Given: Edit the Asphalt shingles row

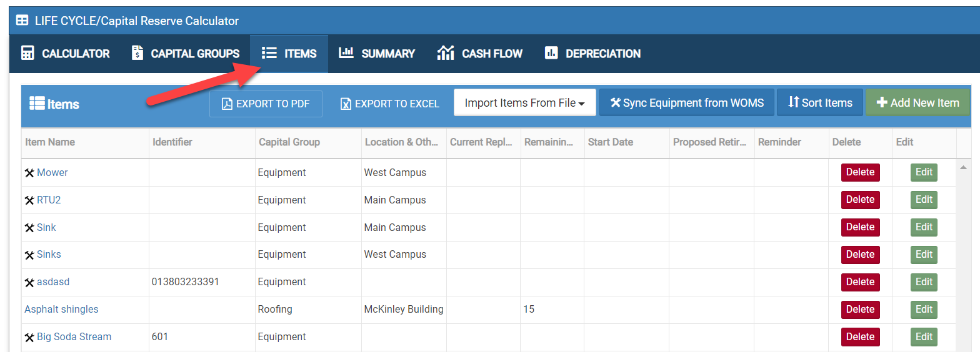Looking at the screenshot, I should (x=924, y=310).
